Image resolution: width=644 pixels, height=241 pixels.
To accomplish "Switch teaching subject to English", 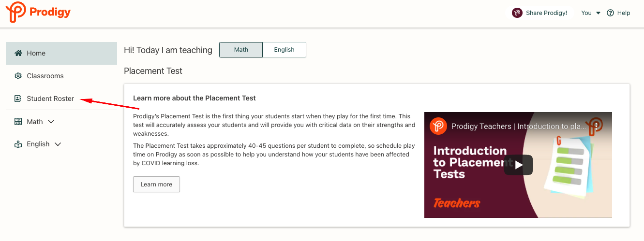I will pos(285,50).
